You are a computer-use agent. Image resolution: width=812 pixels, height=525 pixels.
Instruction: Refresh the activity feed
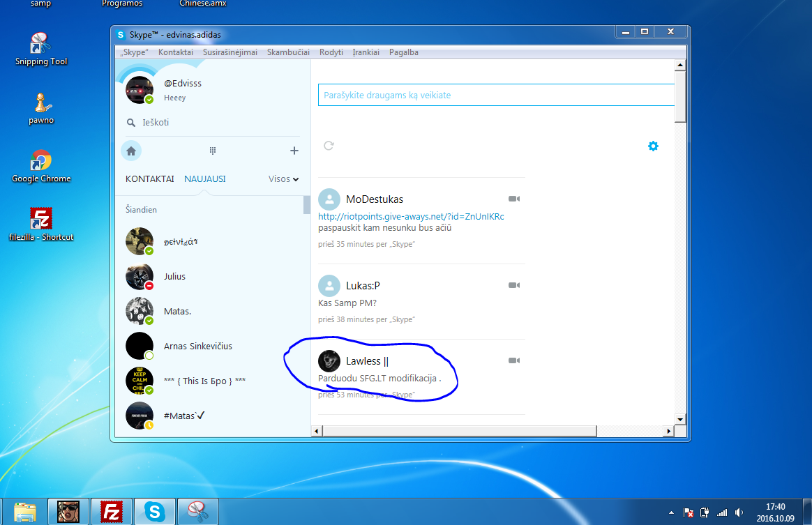(329, 146)
